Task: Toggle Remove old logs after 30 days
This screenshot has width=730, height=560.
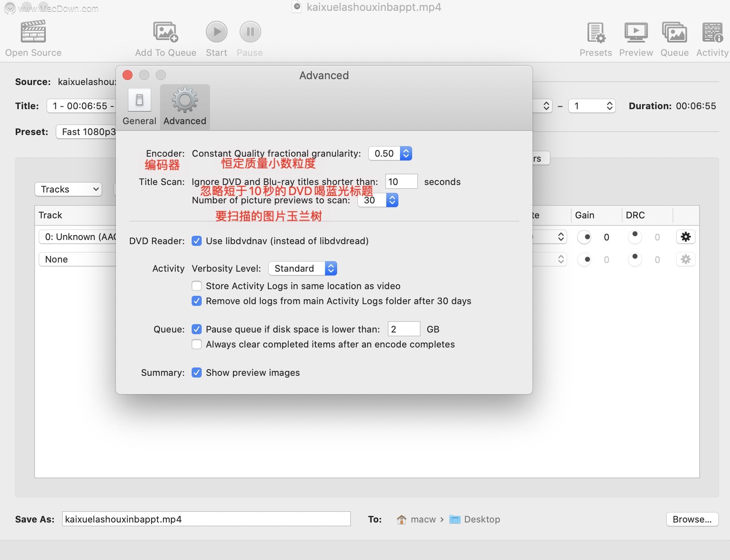Action: click(197, 301)
